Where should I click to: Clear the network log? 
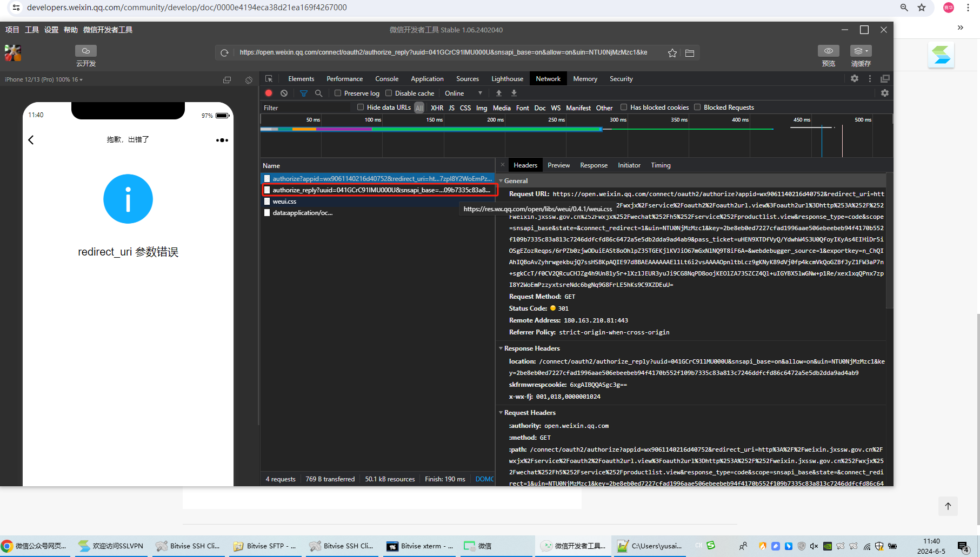tap(284, 93)
